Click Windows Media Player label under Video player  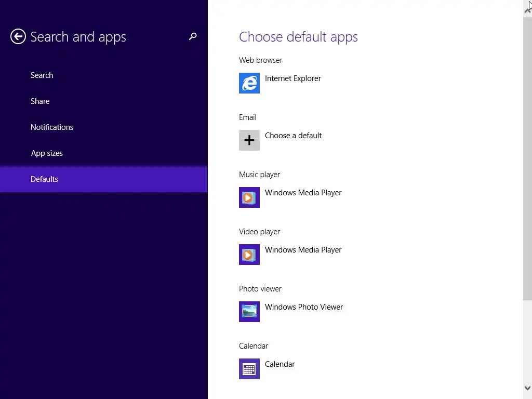(x=303, y=250)
